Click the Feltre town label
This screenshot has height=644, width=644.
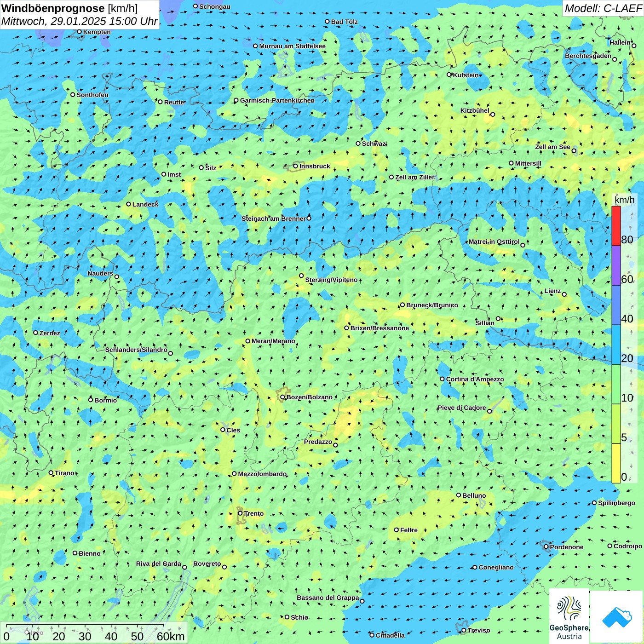tap(408, 530)
